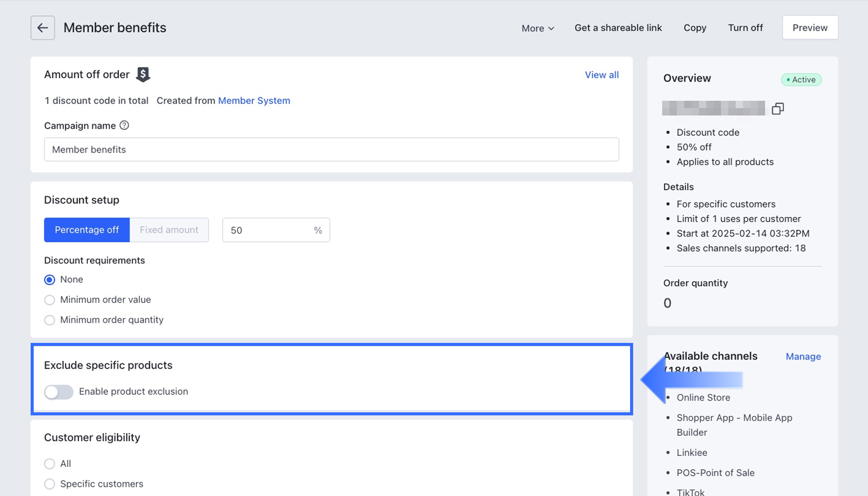Click the Campaign name help icon
Viewport: 868px width, 496px height.
(124, 126)
